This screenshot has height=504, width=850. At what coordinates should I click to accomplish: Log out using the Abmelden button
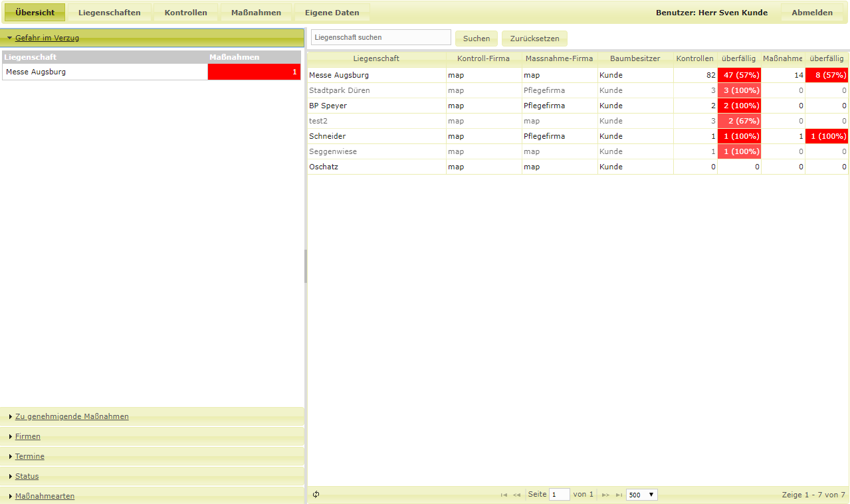click(811, 13)
